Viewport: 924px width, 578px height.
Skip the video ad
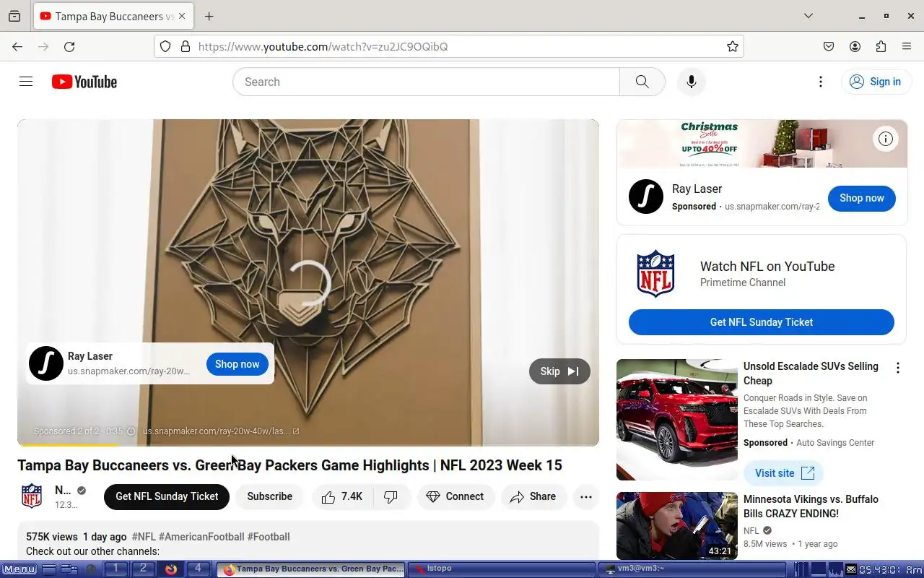coord(559,371)
